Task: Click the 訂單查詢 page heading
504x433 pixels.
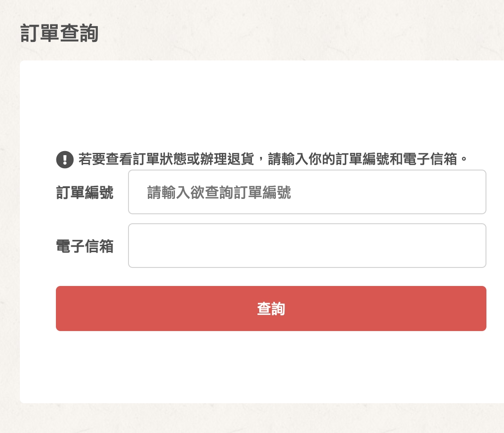Action: (x=60, y=34)
